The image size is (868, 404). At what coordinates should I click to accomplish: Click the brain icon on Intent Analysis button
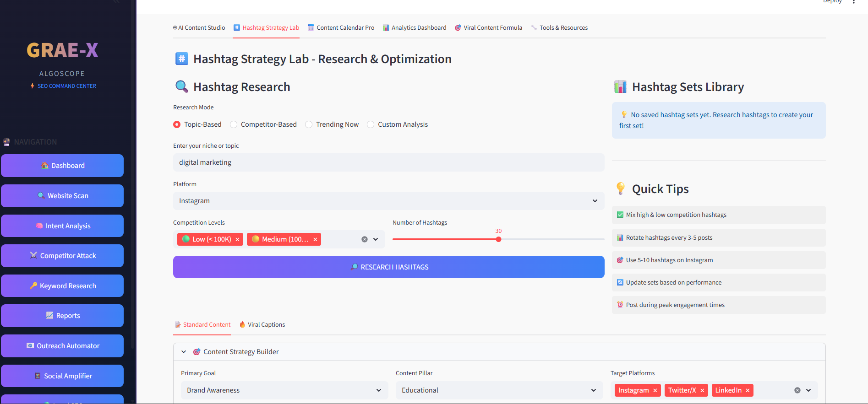tap(39, 226)
